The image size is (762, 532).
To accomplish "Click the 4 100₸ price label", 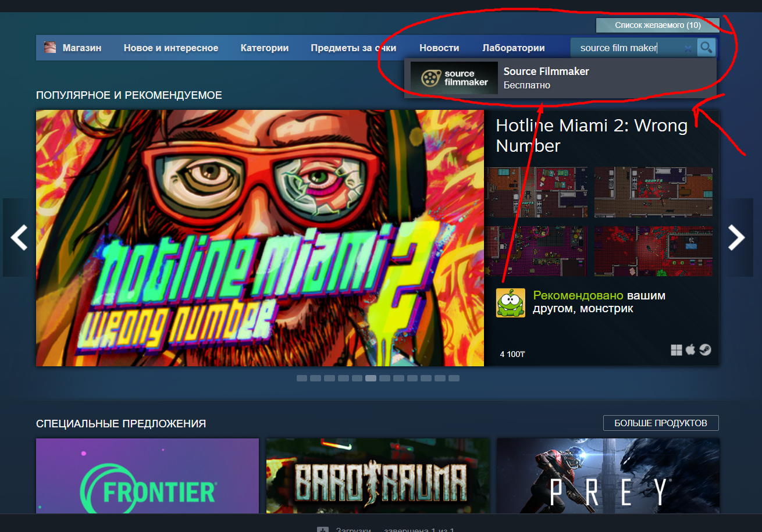I will 512,354.
